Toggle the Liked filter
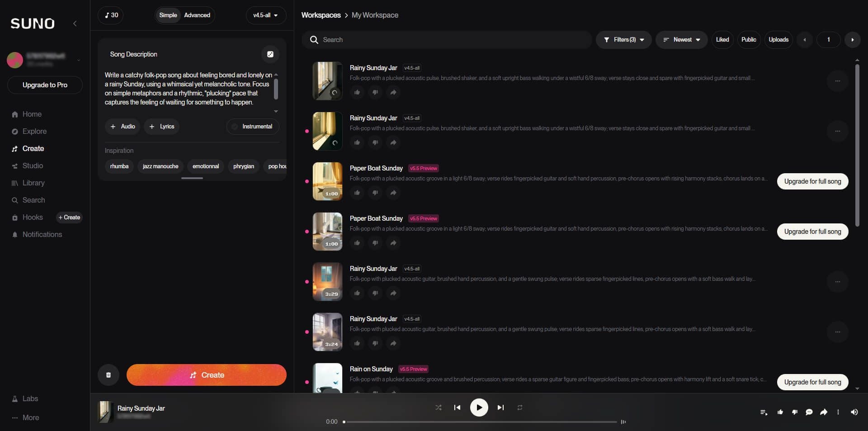Viewport: 868px width, 431px height. pos(722,40)
